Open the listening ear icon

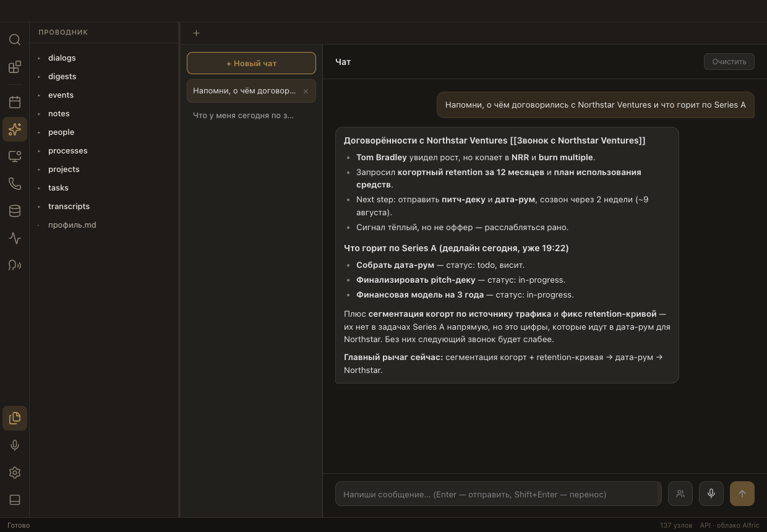click(15, 265)
